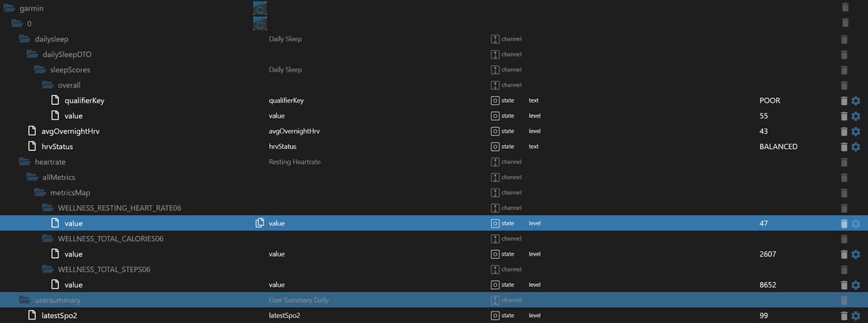The width and height of the screenshot is (868, 323).
Task: Expand or collapse the usersummary folder
Action: 25,300
